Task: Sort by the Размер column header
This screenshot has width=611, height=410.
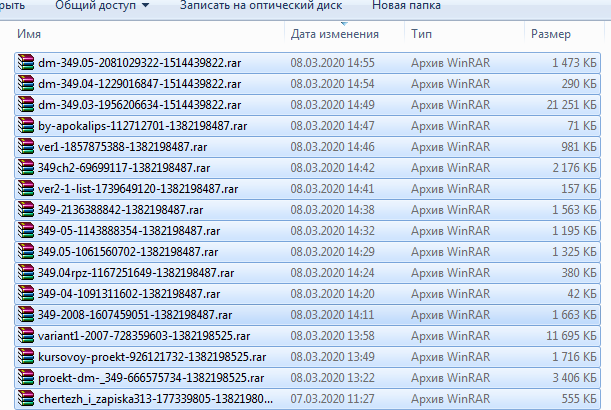Action: pos(551,34)
